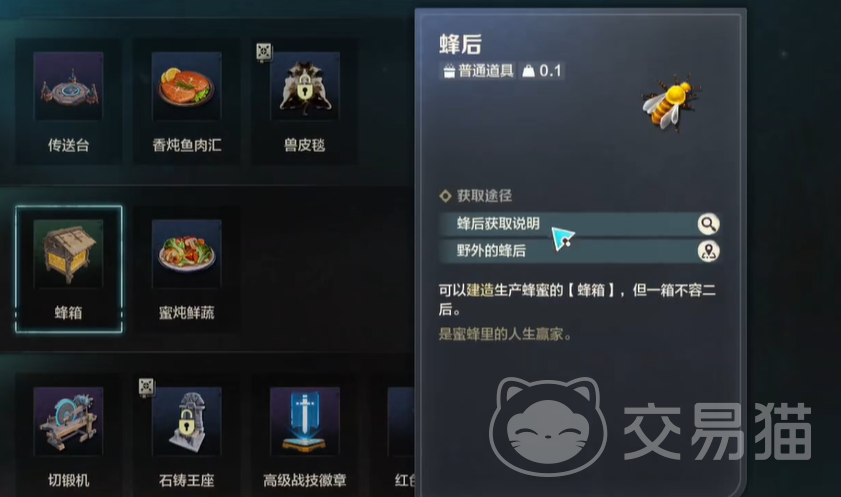This screenshot has width=841, height=497.
Task: Click the 普通道具 item type tag
Action: (478, 71)
